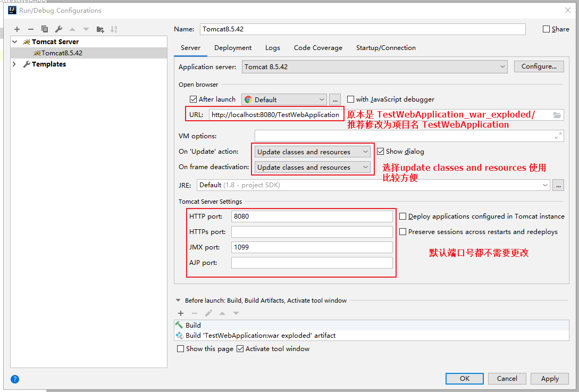Image resolution: width=579 pixels, height=392 pixels.
Task: Open JRE Default dropdown
Action: (x=373, y=185)
